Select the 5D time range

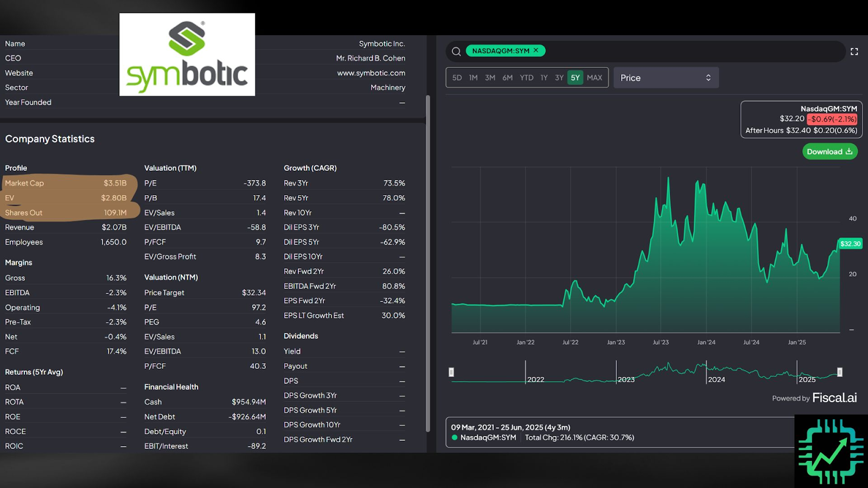[457, 78]
